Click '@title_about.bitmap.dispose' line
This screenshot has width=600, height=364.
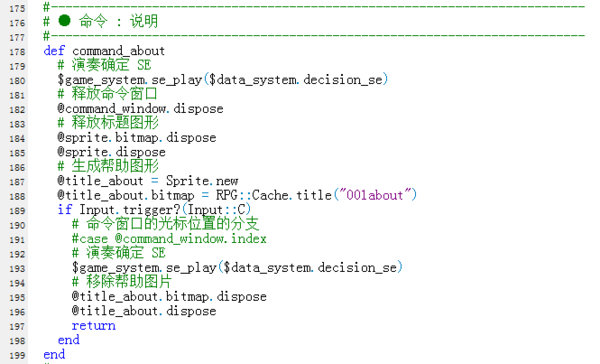tap(169, 297)
